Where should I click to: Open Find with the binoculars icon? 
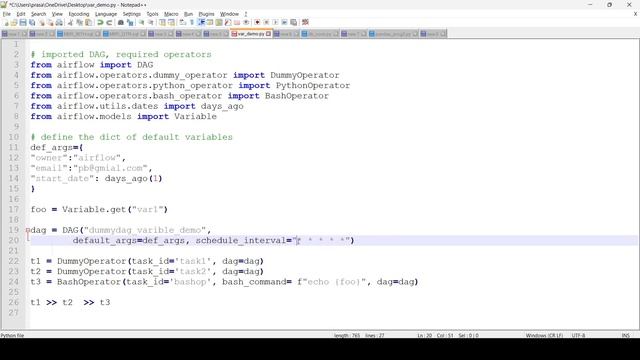(121, 22)
